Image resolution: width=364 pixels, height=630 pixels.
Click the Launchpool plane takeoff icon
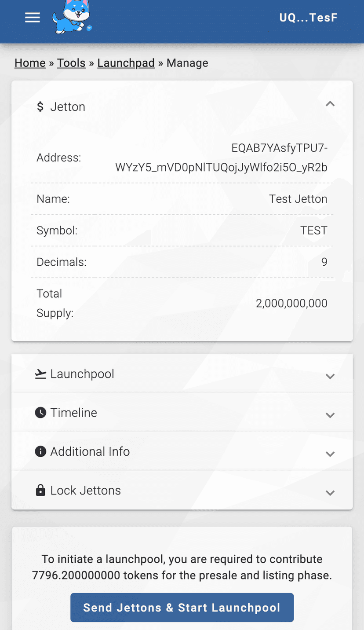pos(40,374)
